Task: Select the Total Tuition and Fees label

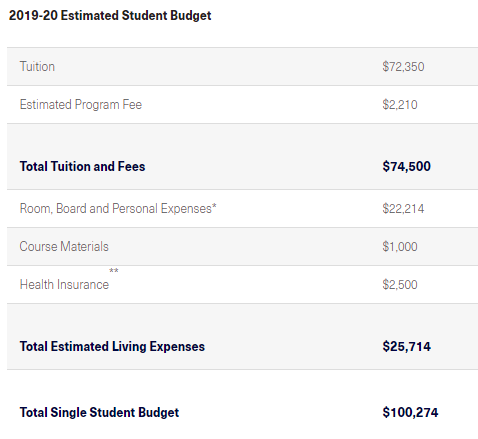Action: pos(82,166)
